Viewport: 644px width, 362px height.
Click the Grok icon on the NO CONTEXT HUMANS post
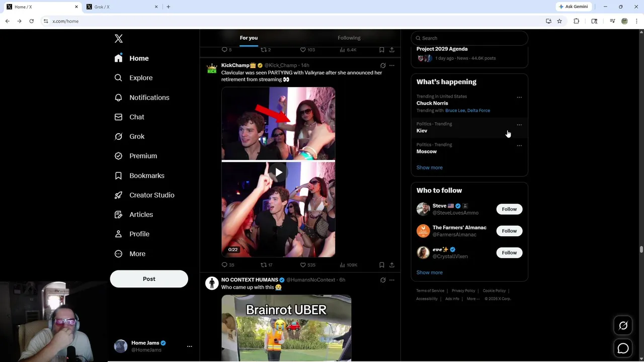click(383, 280)
